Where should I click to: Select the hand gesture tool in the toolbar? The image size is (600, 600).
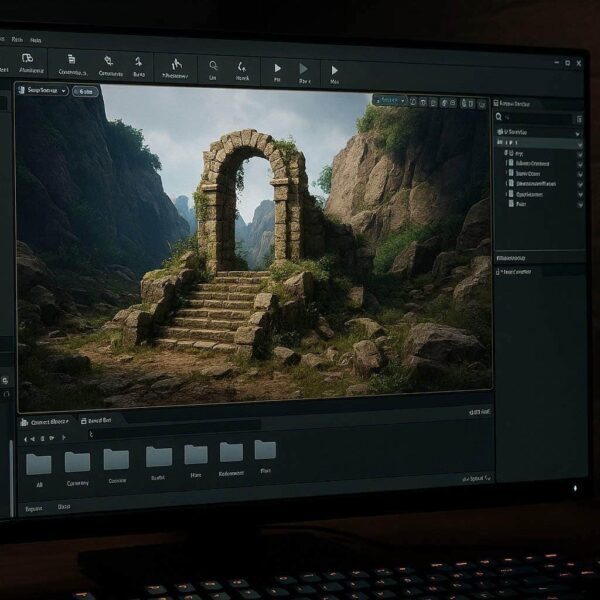pyautogui.click(x=176, y=64)
